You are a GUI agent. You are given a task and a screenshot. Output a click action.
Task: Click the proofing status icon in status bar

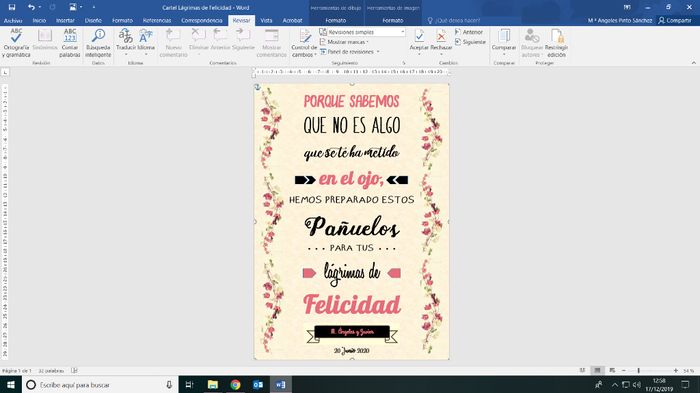point(74,371)
